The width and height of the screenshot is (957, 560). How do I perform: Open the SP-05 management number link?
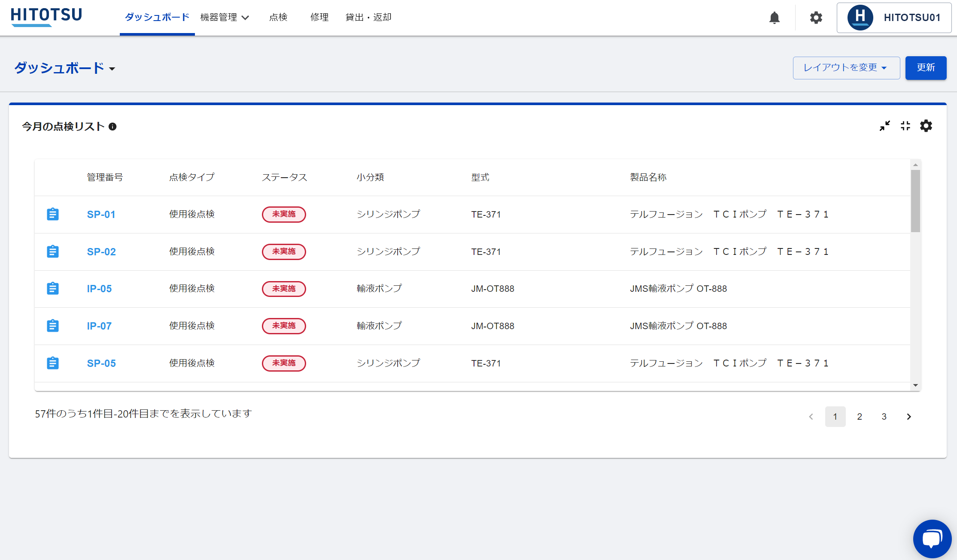[x=101, y=363]
